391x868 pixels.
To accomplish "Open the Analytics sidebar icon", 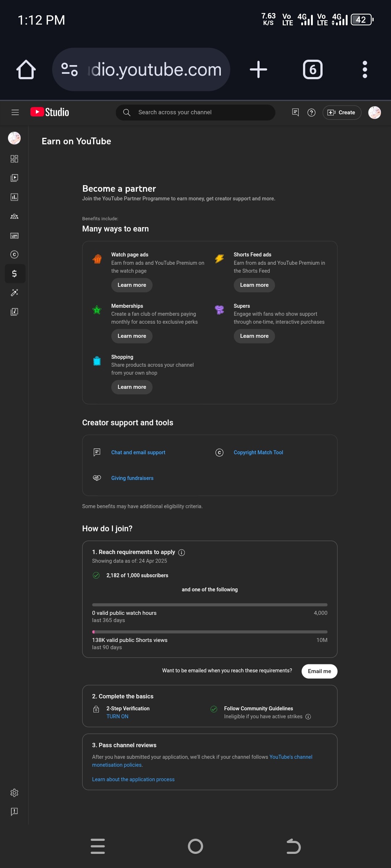I will coord(14,197).
